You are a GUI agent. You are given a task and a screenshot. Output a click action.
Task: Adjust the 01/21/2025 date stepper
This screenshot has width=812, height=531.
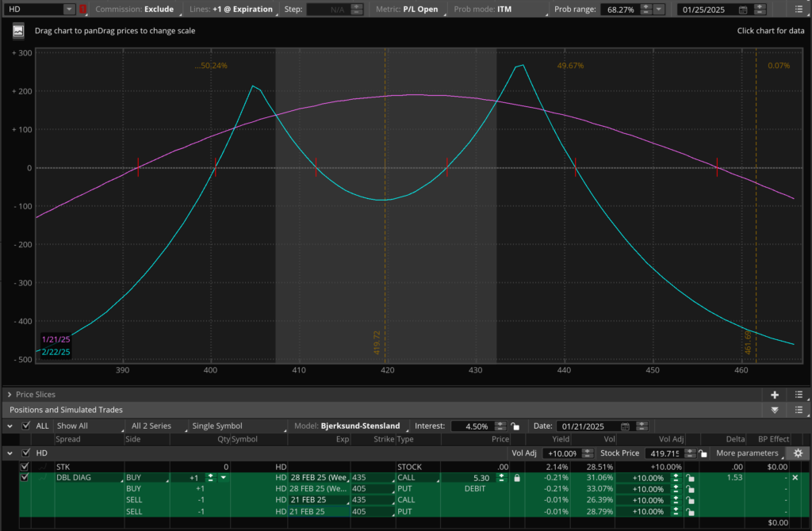click(x=642, y=426)
